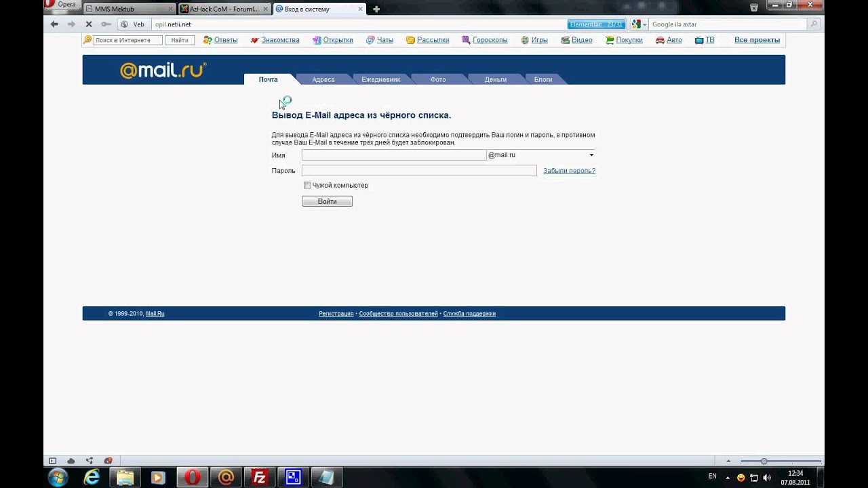Click the Opera Turbo icon in status bar
Image resolution: width=868 pixels, height=488 pixels.
pyautogui.click(x=108, y=461)
